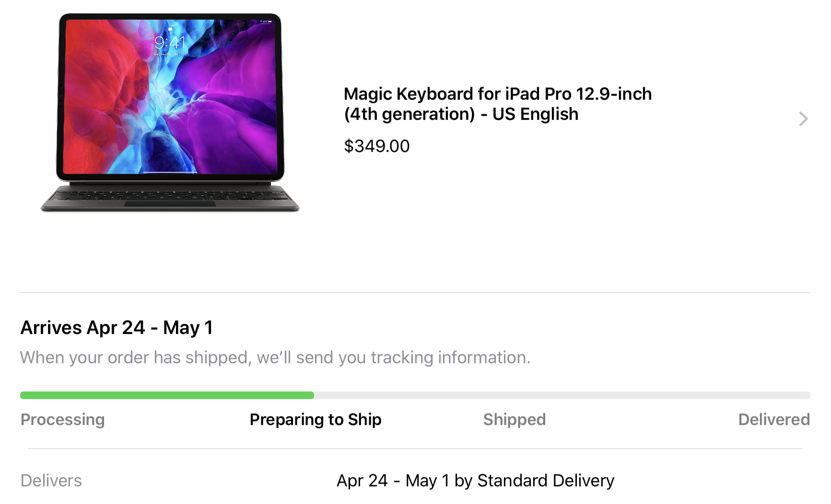Click the tracking information notice text
The width and height of the screenshot is (831, 504).
coord(275,357)
